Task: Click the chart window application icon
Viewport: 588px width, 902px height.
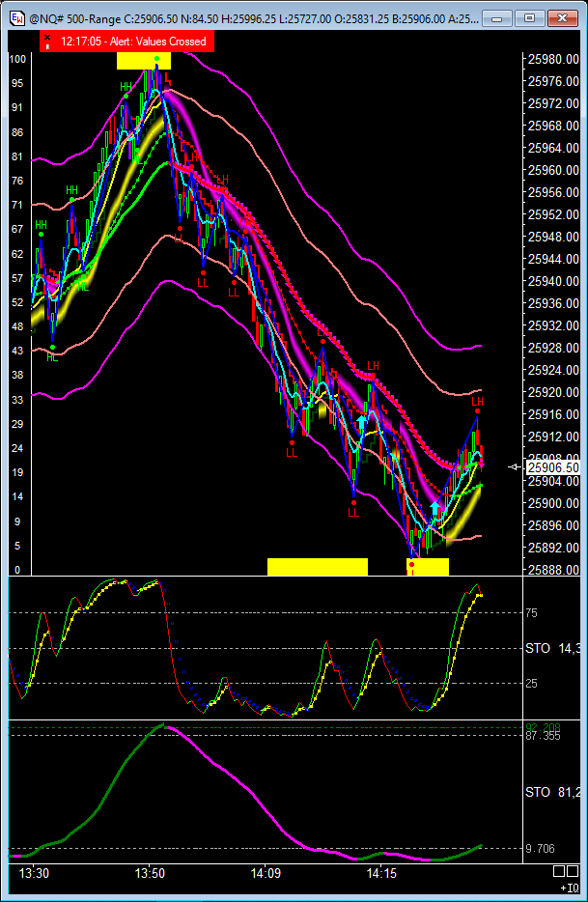Action: click(16, 17)
